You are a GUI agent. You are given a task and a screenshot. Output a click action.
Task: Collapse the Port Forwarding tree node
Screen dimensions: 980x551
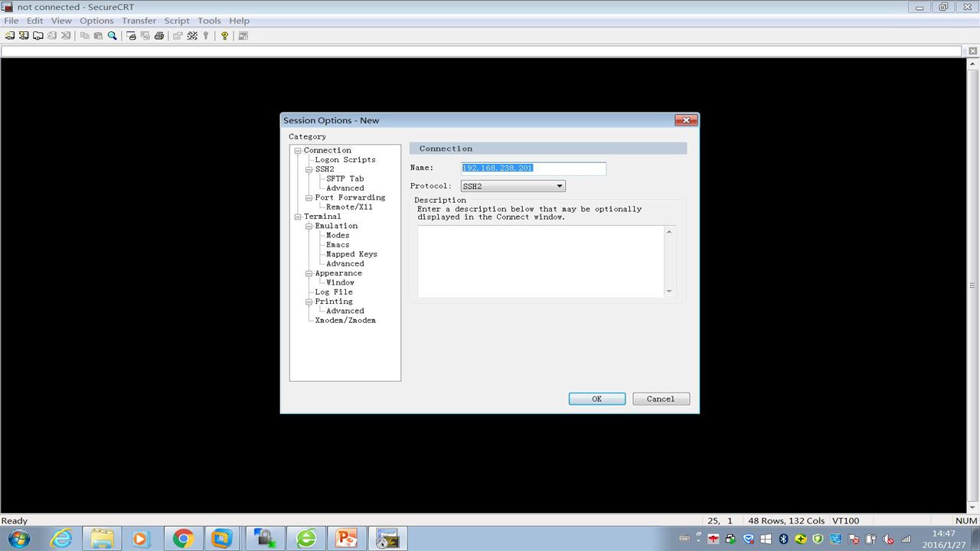309,197
